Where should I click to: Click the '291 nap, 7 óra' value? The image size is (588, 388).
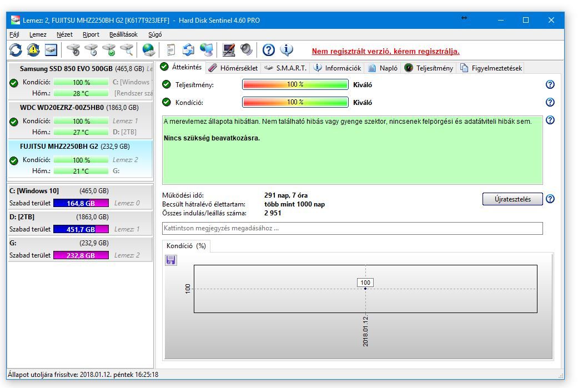pos(286,195)
